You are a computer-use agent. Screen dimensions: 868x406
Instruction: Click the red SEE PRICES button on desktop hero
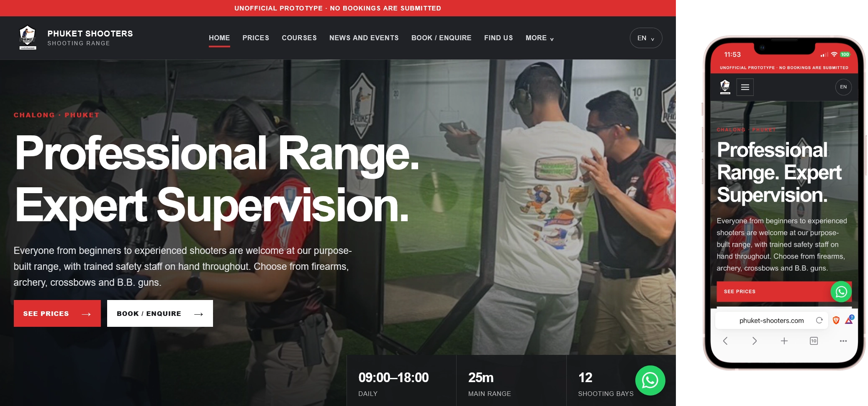click(57, 313)
